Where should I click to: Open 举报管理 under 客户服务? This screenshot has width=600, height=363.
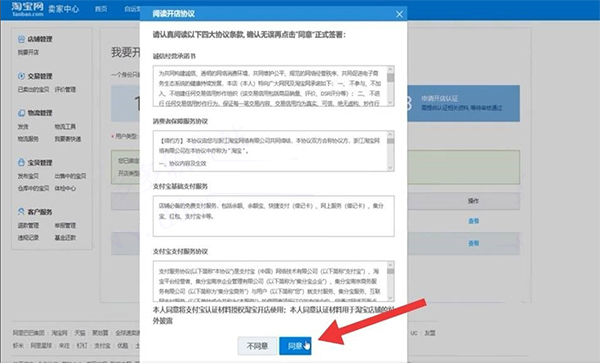coord(65,225)
